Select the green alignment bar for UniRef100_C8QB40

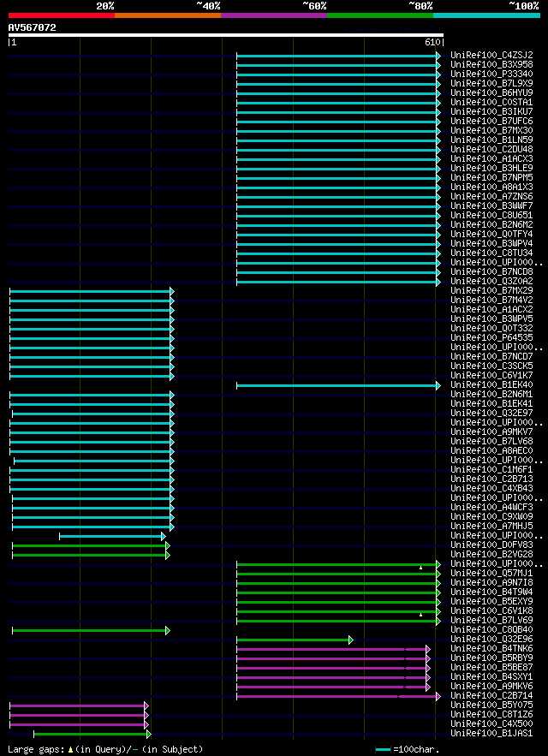click(x=91, y=631)
